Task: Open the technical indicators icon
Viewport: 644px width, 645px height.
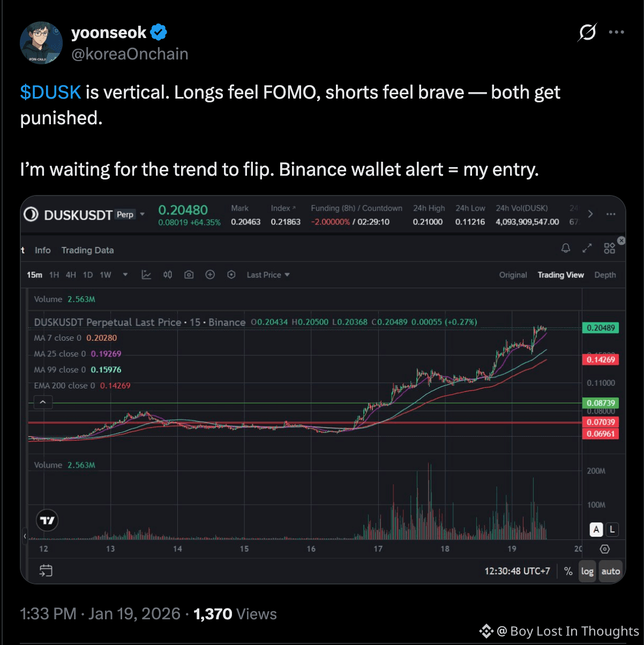Action: tap(146, 275)
